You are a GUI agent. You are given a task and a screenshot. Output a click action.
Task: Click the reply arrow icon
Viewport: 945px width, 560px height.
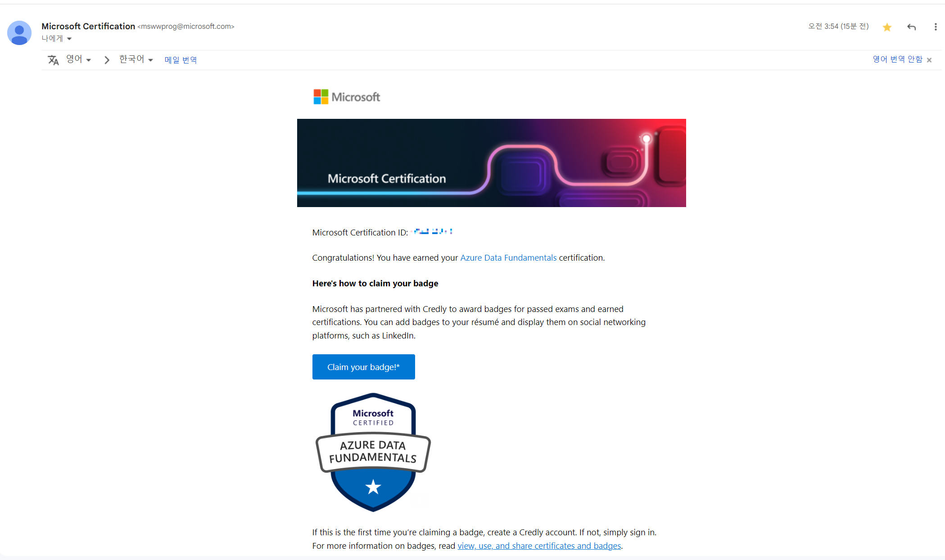(911, 27)
